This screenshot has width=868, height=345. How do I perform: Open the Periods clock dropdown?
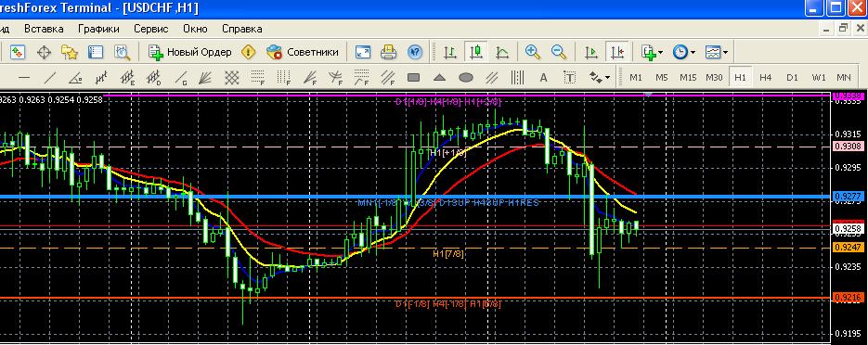(684, 53)
